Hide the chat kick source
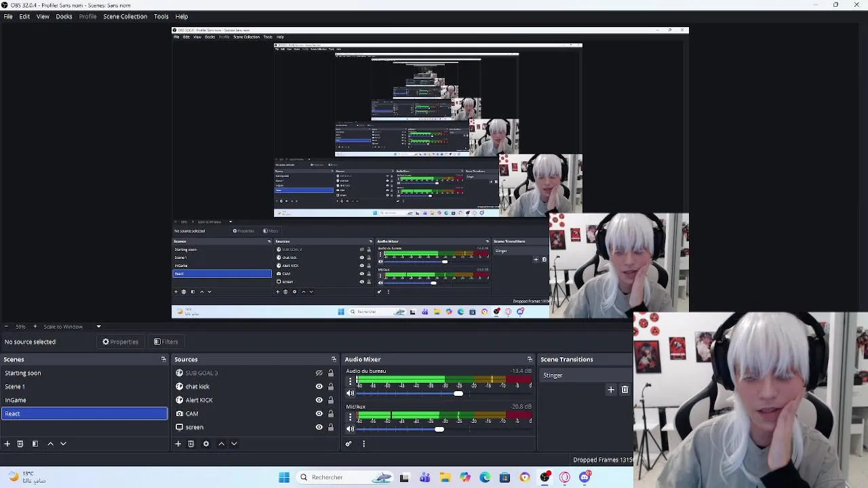The width and height of the screenshot is (868, 488). 319,386
